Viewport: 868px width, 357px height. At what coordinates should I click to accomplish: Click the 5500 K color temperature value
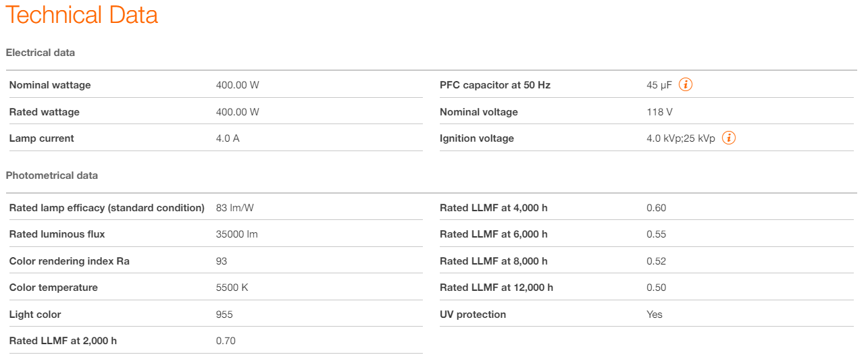[232, 287]
